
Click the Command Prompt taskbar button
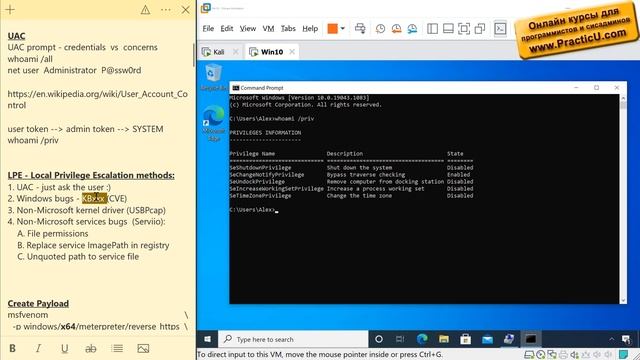(531, 339)
